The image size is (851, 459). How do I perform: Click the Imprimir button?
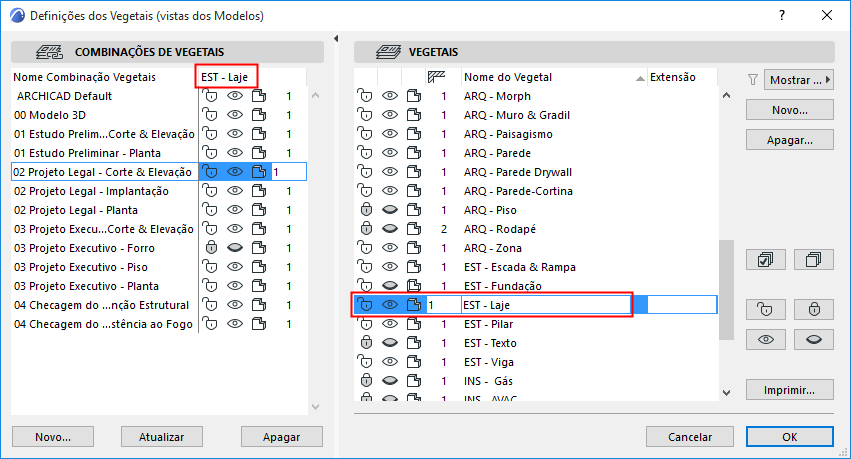pos(789,390)
